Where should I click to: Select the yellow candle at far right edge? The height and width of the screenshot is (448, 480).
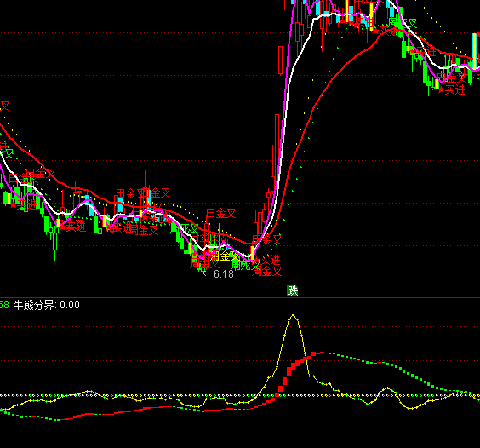[475, 50]
